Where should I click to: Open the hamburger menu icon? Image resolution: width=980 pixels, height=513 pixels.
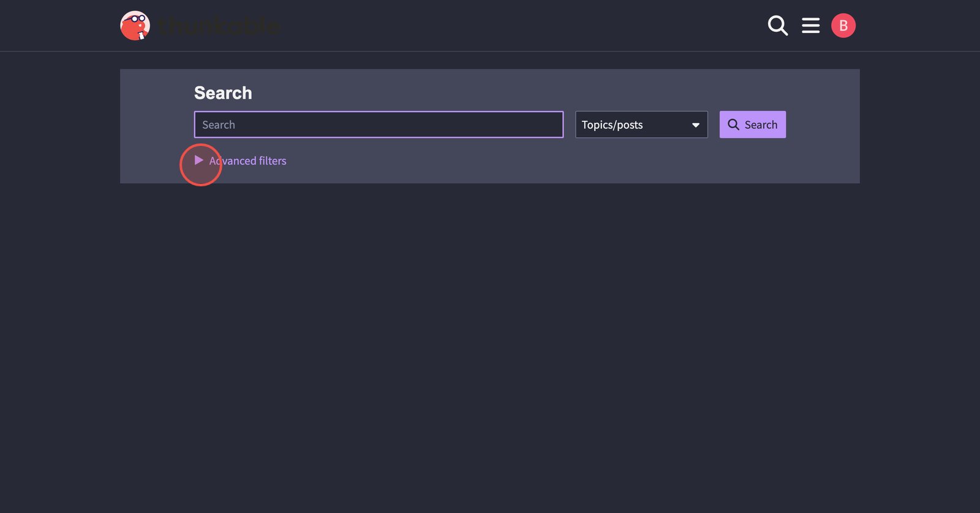(x=810, y=26)
